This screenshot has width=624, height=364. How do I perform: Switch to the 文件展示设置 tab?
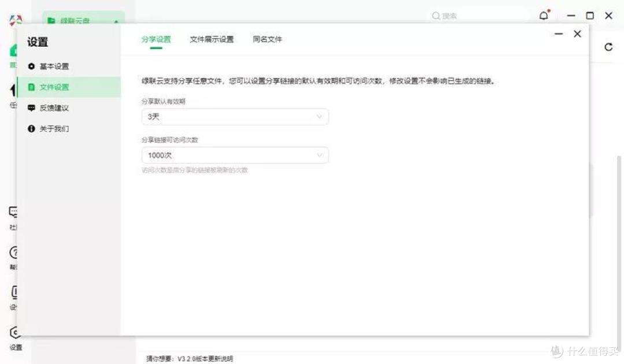tap(211, 39)
